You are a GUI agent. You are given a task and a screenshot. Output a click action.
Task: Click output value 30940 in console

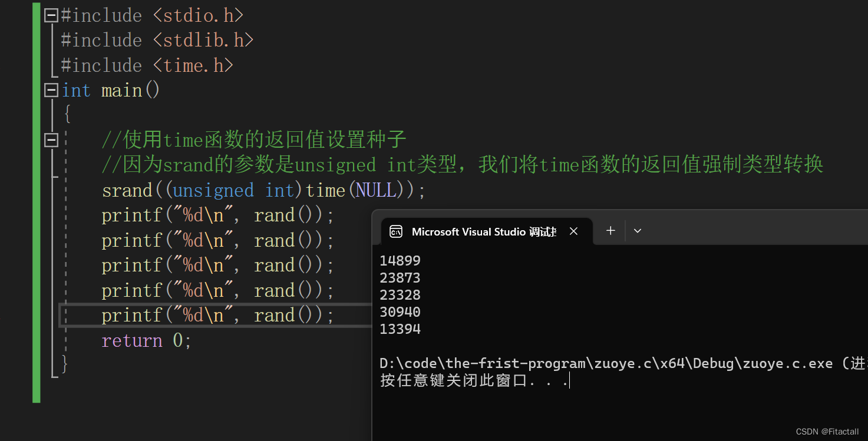pyautogui.click(x=400, y=311)
